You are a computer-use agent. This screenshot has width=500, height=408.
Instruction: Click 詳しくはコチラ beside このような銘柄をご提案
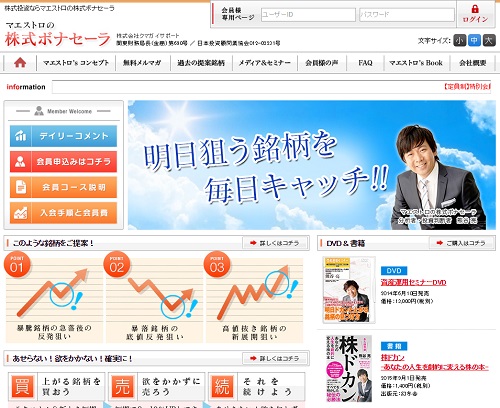tap(275, 243)
